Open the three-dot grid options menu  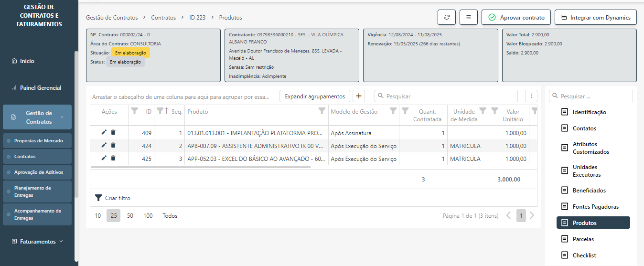pos(531,96)
